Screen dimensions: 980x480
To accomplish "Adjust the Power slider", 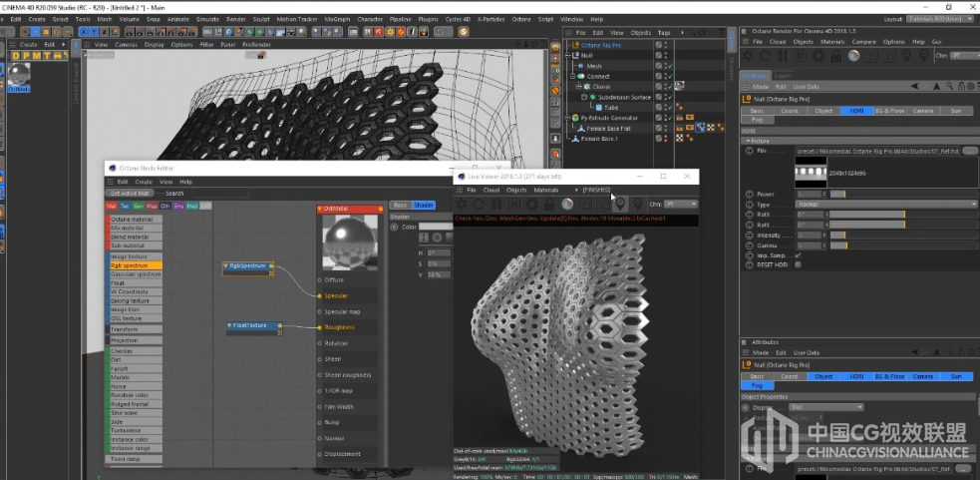I will 904,194.
